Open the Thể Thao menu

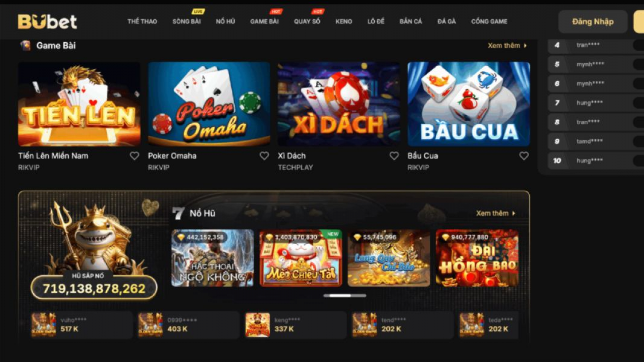pyautogui.click(x=142, y=21)
